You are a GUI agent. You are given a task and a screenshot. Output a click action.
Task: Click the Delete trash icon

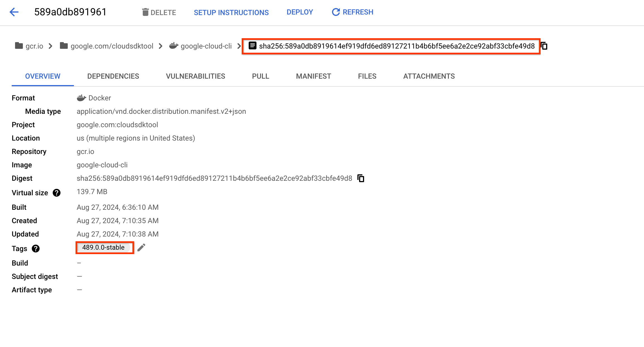pos(145,12)
